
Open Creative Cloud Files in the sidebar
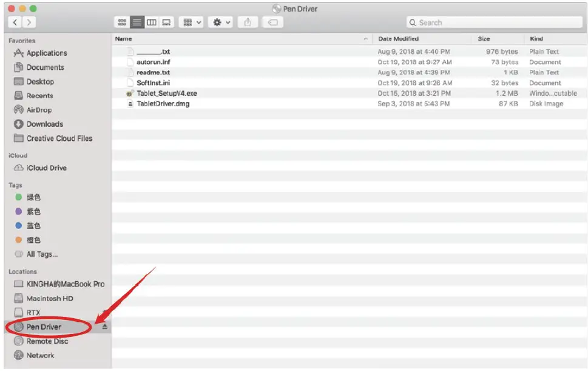[59, 138]
